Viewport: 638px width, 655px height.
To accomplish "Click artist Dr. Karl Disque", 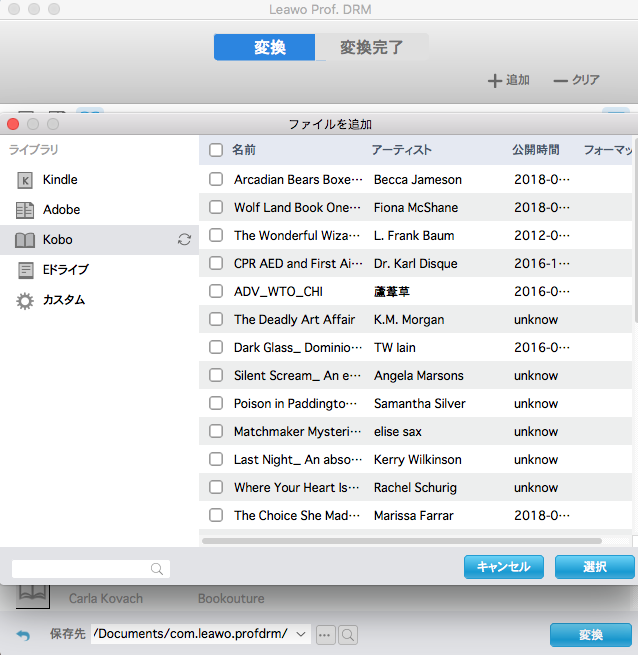I will pyautogui.click(x=416, y=264).
